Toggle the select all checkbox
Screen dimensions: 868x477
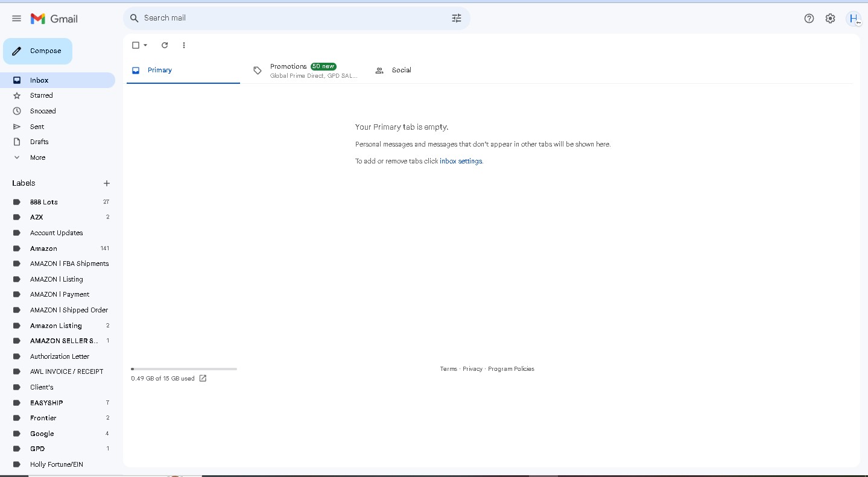136,45
